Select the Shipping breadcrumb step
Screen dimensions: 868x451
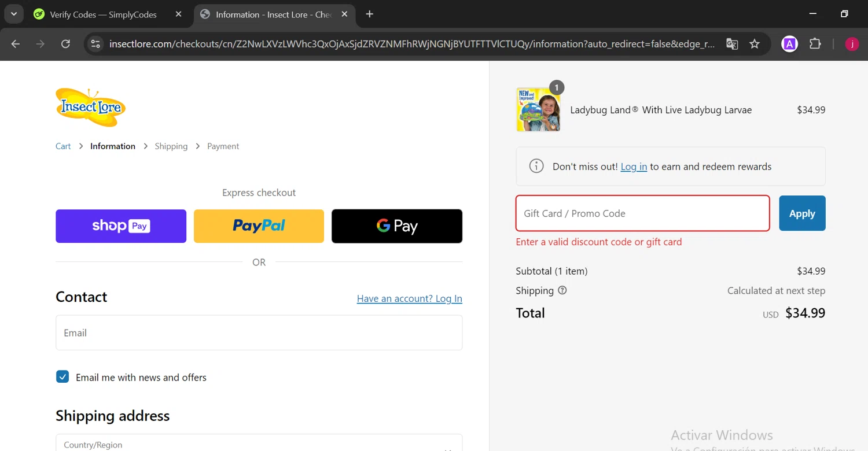[x=171, y=146]
